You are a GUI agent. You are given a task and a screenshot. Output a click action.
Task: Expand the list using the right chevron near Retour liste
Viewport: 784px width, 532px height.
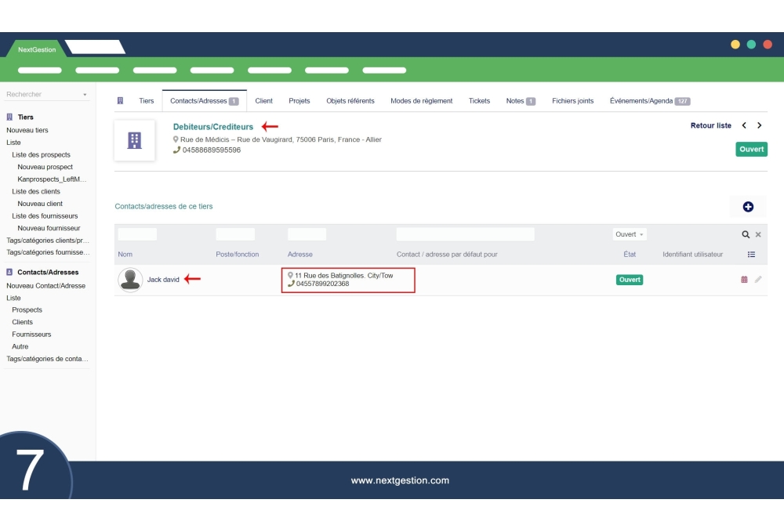click(759, 125)
